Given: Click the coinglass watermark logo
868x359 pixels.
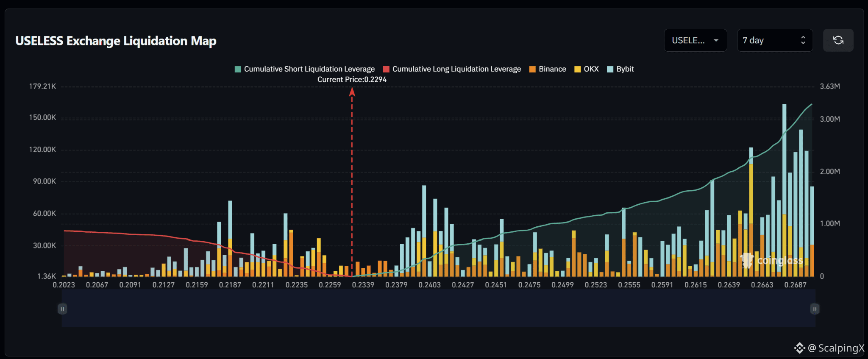Looking at the screenshot, I should 772,260.
